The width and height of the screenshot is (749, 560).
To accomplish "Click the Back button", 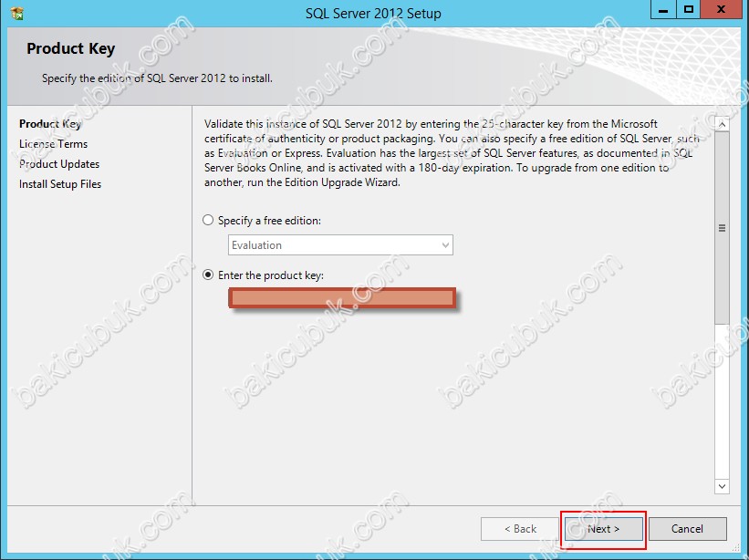I will 520,529.
